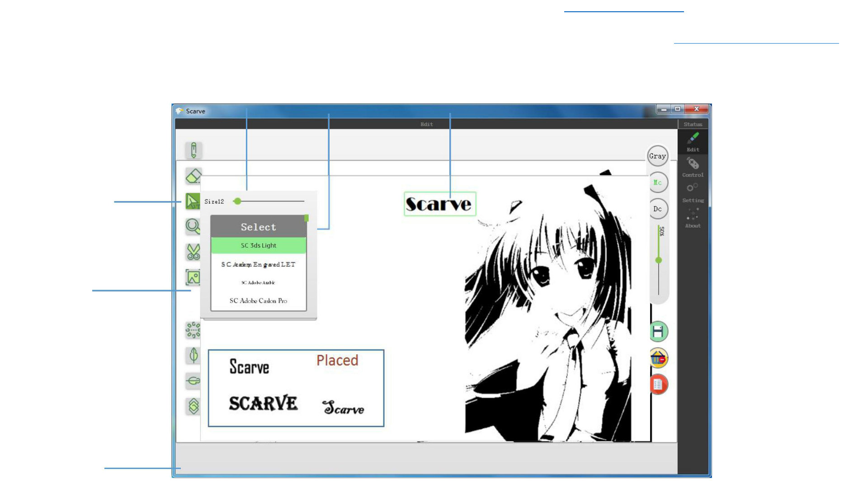Select the eraser tool
Screen dimensions: 868x488
[193, 176]
